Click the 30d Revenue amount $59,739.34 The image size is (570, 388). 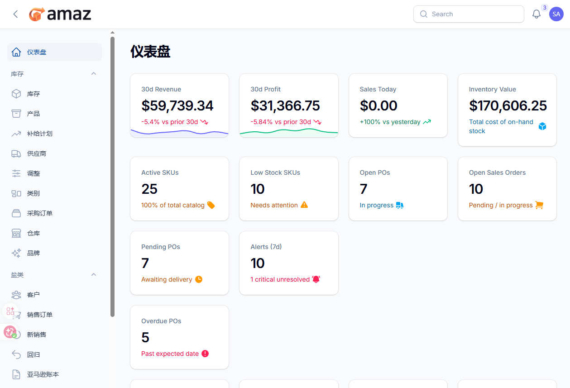click(x=177, y=106)
